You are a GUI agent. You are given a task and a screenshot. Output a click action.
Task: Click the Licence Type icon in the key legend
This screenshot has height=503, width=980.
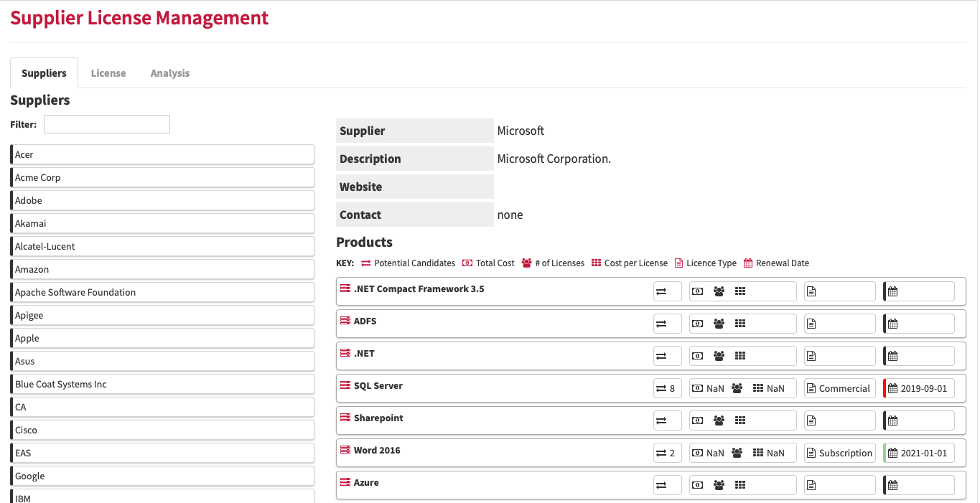click(x=679, y=263)
